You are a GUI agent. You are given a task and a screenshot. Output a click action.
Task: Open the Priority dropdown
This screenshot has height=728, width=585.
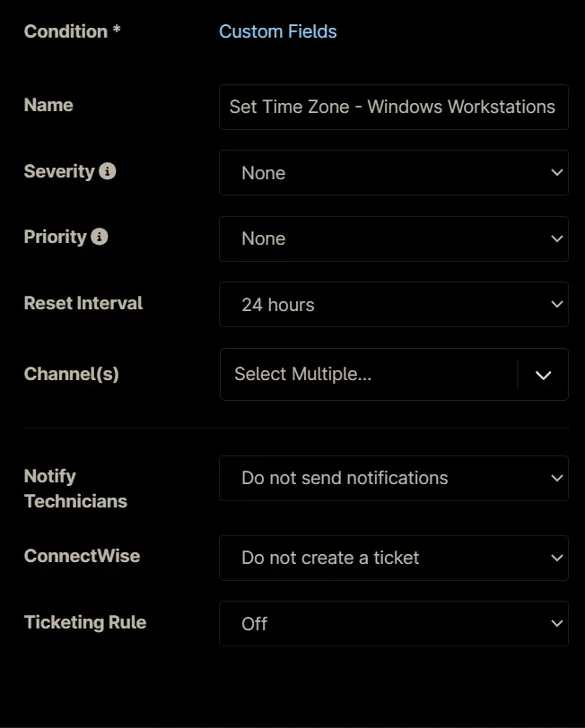pyautogui.click(x=394, y=238)
